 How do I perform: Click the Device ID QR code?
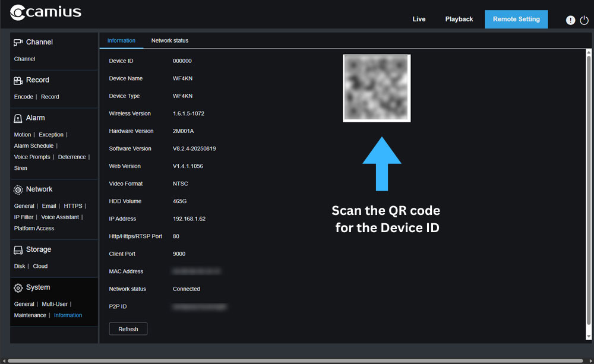(x=377, y=88)
